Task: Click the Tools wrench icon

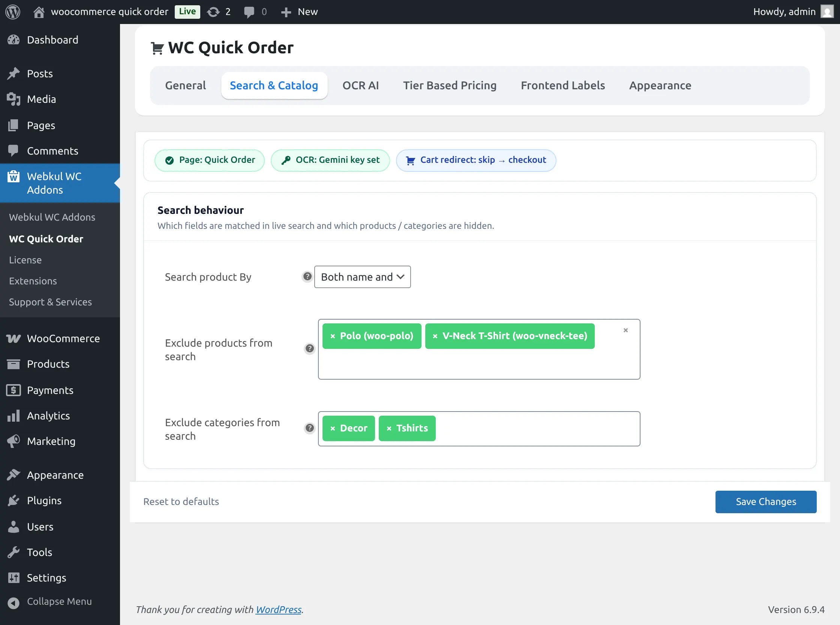Action: pyautogui.click(x=13, y=552)
